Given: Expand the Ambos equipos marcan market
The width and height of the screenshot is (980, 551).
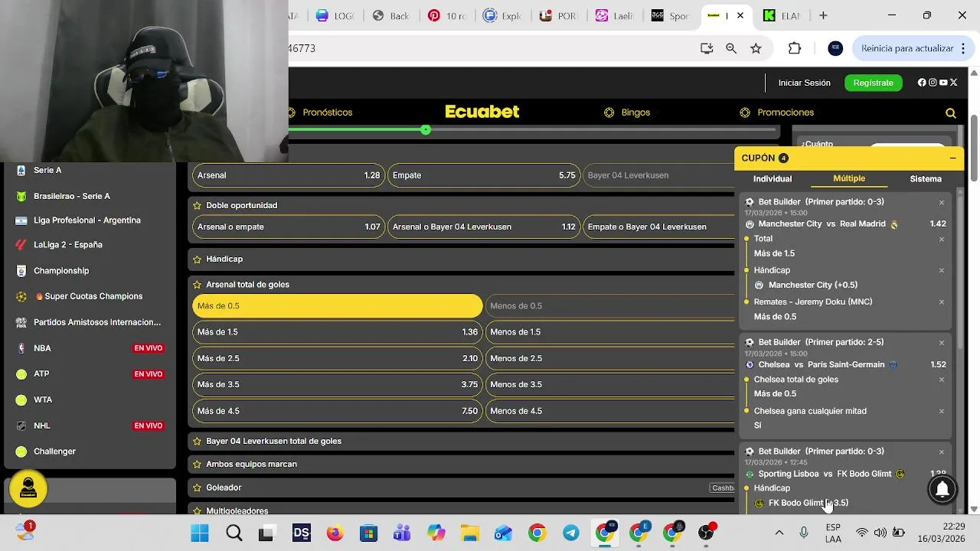Looking at the screenshot, I should coord(461,464).
